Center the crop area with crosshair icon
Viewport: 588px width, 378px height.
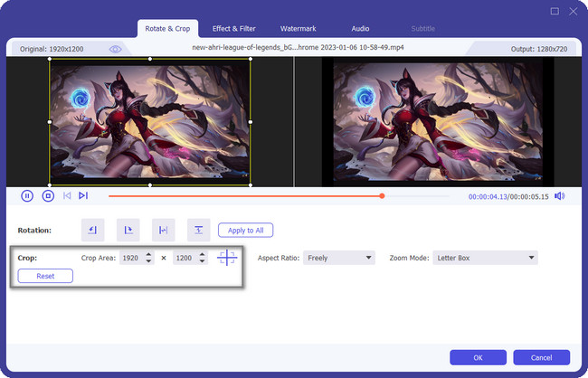click(x=227, y=258)
